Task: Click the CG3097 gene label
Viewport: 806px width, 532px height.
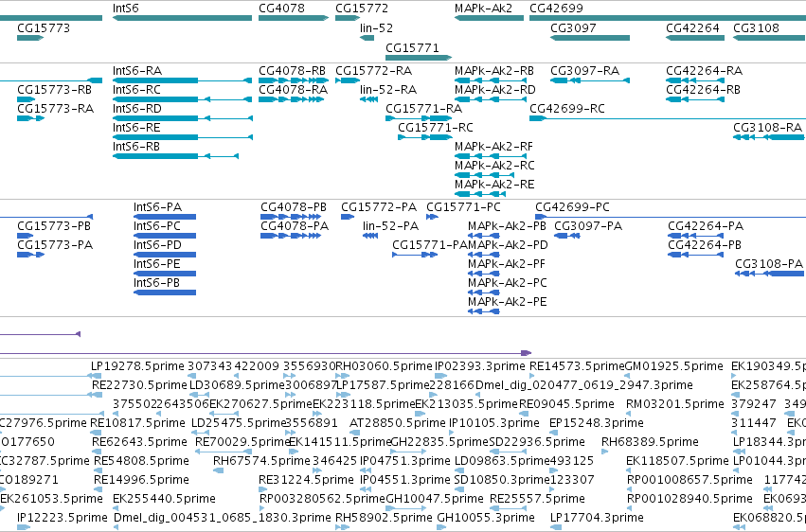Action: point(573,28)
